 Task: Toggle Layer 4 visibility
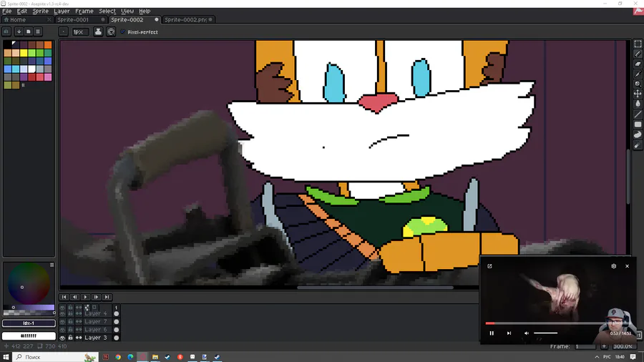(62, 313)
